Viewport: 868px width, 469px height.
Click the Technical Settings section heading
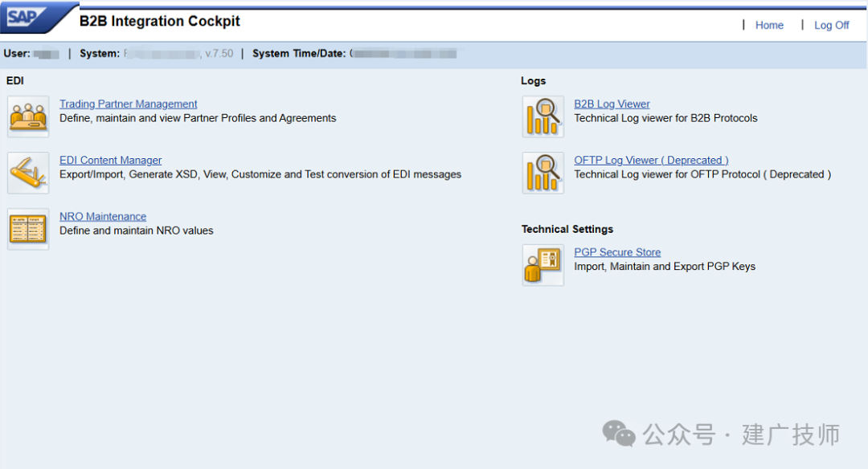(x=567, y=229)
